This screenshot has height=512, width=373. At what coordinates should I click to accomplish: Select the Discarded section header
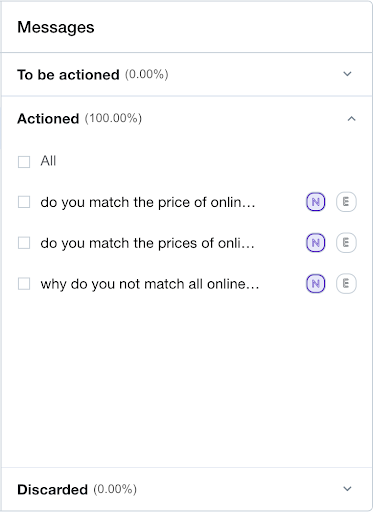(187, 489)
